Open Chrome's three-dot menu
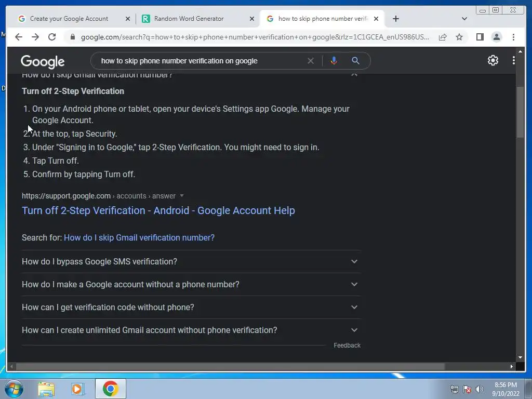 (513, 37)
